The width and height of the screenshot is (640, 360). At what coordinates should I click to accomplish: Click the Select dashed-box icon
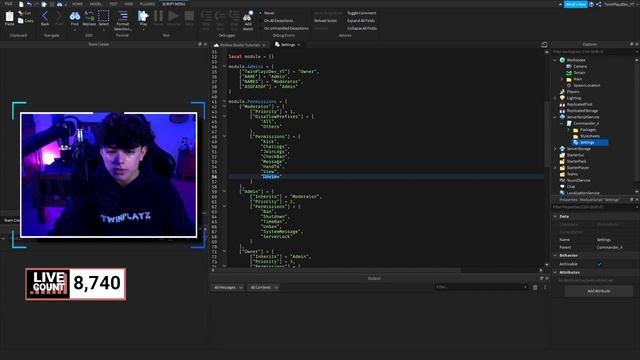(104, 16)
